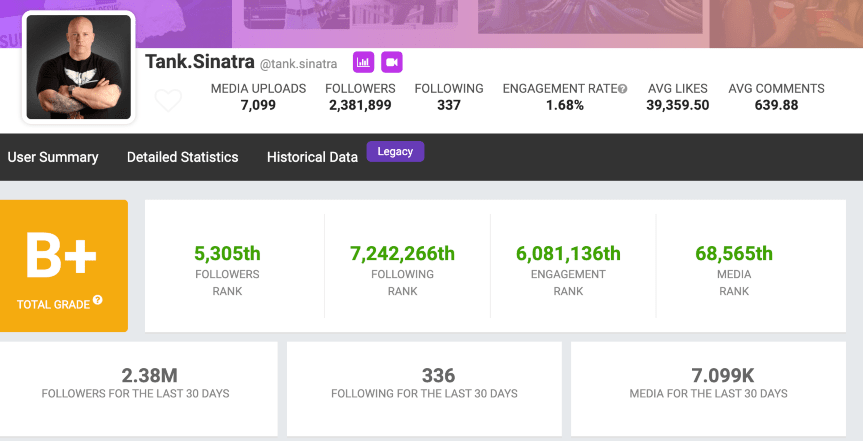Screen dimensions: 863x441
Task: Click the engagement rate help question mark
Action: 622,89
